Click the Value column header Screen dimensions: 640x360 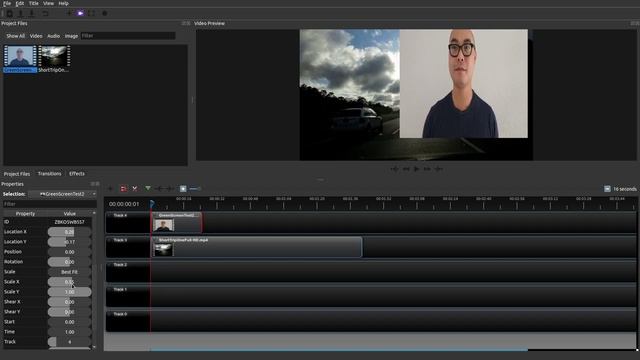pos(69,213)
